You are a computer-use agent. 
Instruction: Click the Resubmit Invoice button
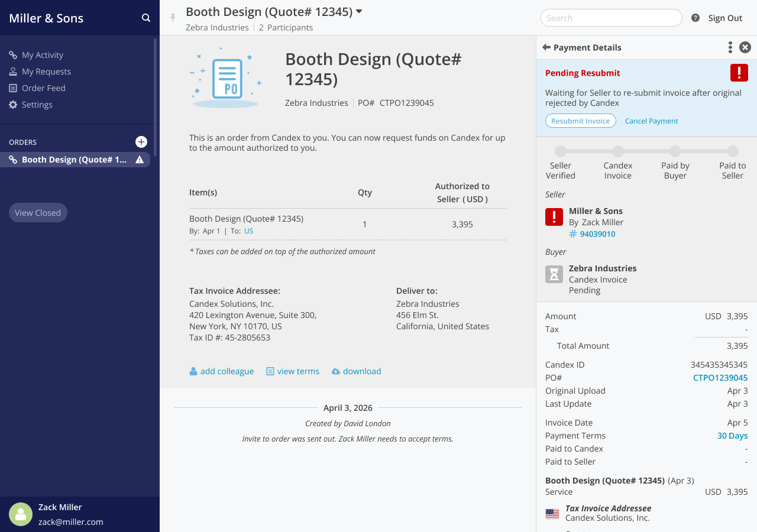[581, 121]
